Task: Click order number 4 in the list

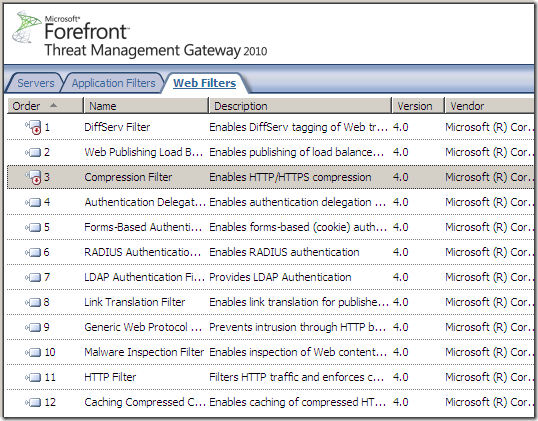Action: (47, 202)
